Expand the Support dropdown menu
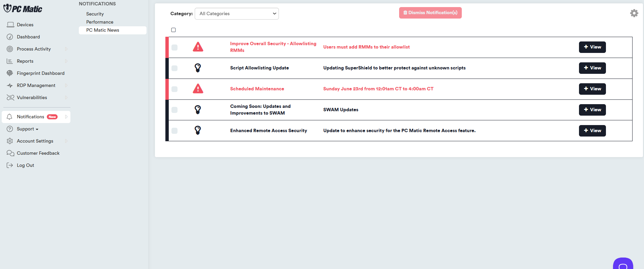This screenshot has width=644, height=269. pos(28,129)
